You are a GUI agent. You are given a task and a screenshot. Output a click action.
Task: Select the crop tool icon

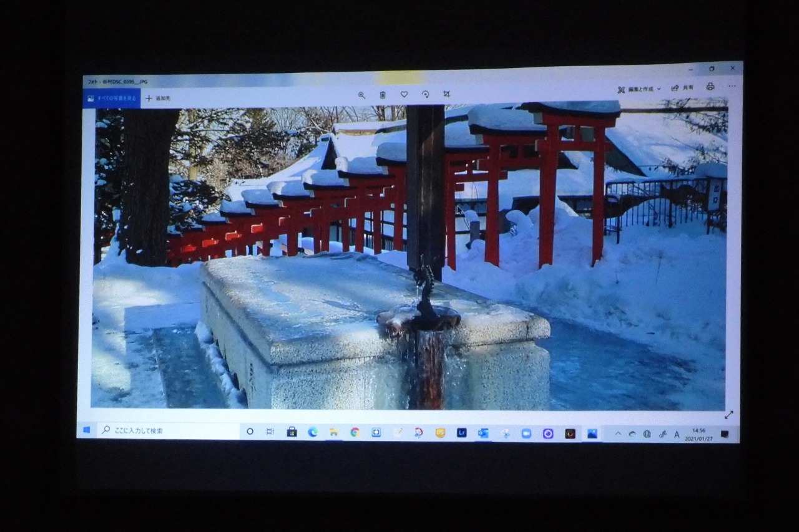tap(446, 94)
